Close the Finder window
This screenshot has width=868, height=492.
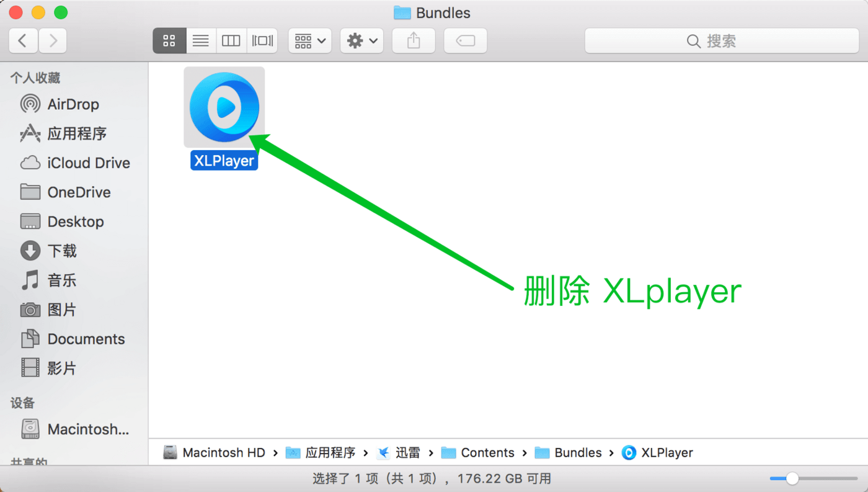click(x=16, y=12)
